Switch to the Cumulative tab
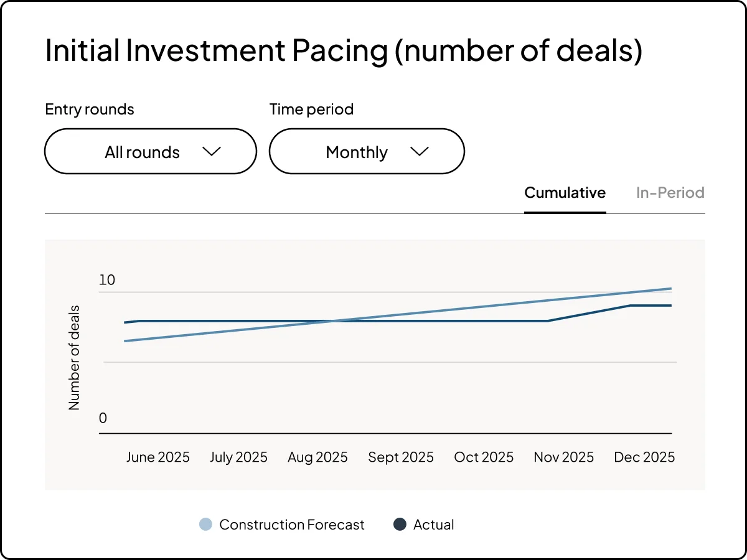 565,193
